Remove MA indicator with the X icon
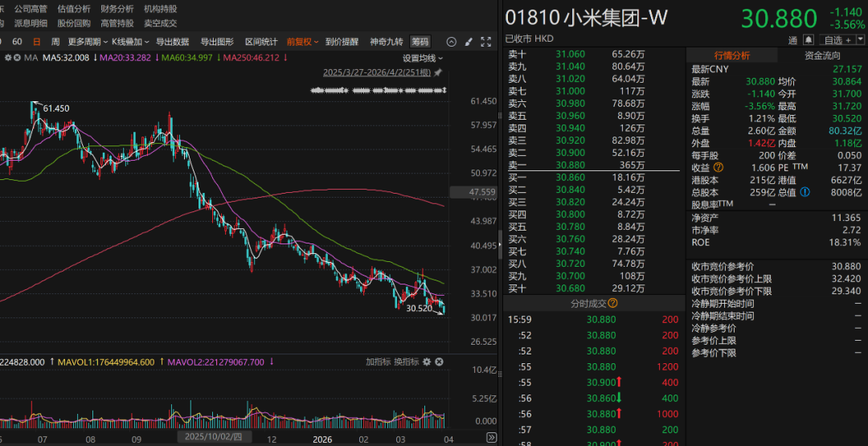The image size is (868, 446). (x=18, y=58)
